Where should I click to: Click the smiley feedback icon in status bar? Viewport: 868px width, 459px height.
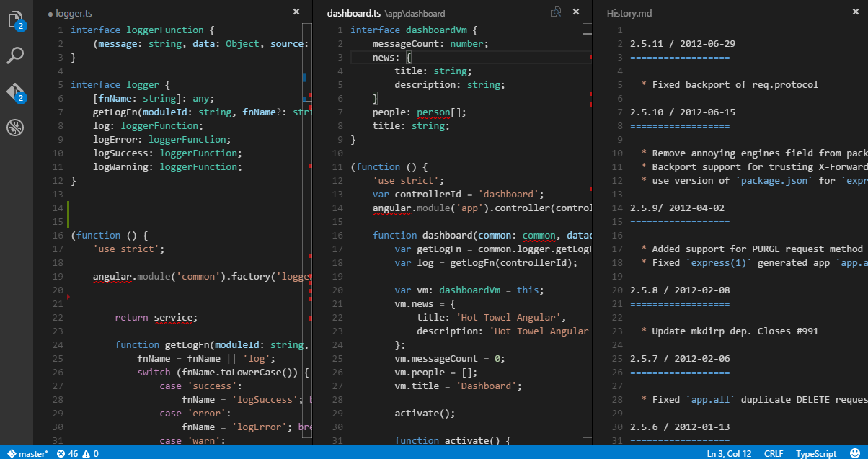click(x=855, y=453)
